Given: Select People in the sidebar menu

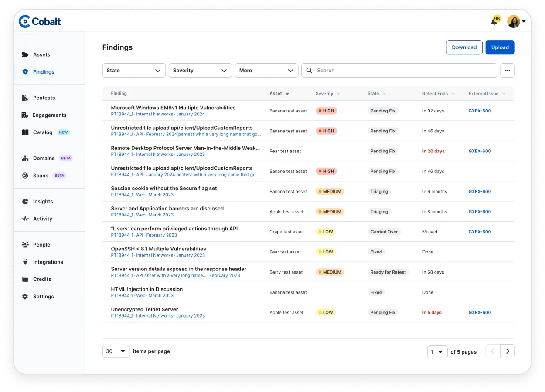Looking at the screenshot, I should tap(41, 245).
